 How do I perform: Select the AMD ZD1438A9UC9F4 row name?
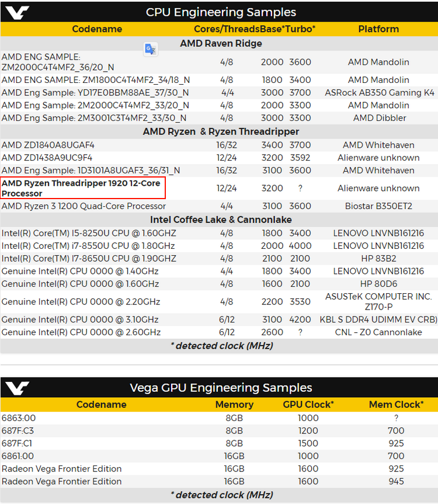point(47,158)
